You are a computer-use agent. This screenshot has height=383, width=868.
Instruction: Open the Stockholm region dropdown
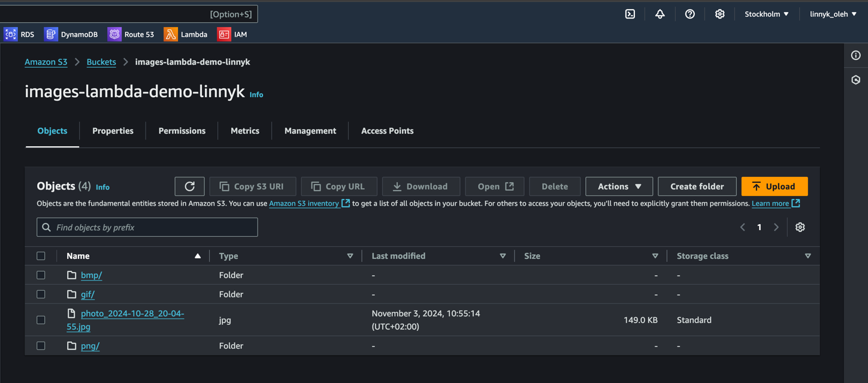click(767, 14)
